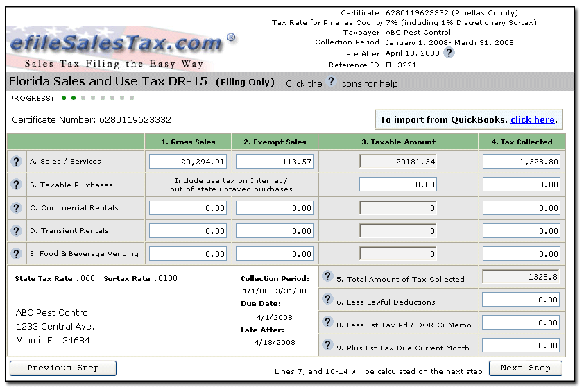Click help icon for Plus Est Tax Due
The image size is (584, 392).
[327, 346]
